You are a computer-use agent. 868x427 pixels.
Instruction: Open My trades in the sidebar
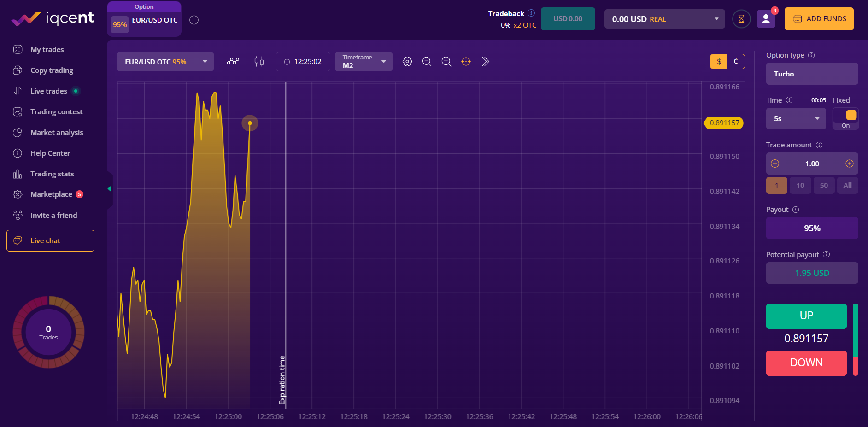(x=47, y=50)
